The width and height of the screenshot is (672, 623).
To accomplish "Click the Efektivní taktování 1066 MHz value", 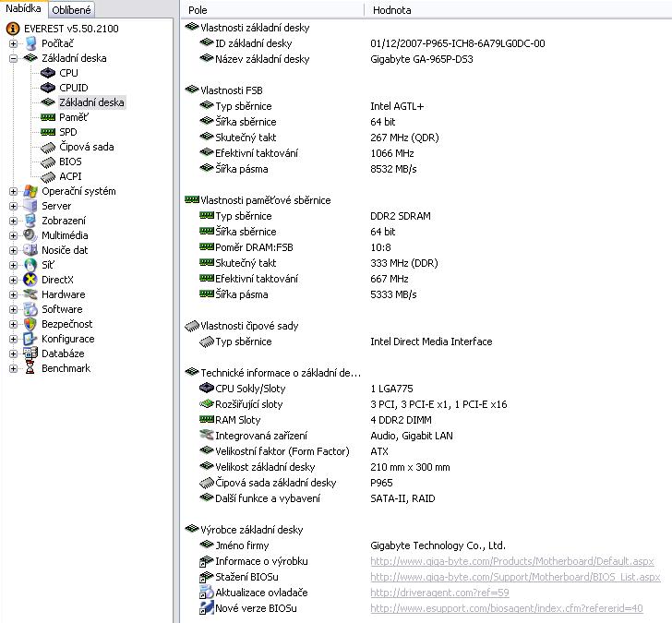I will pos(392,153).
